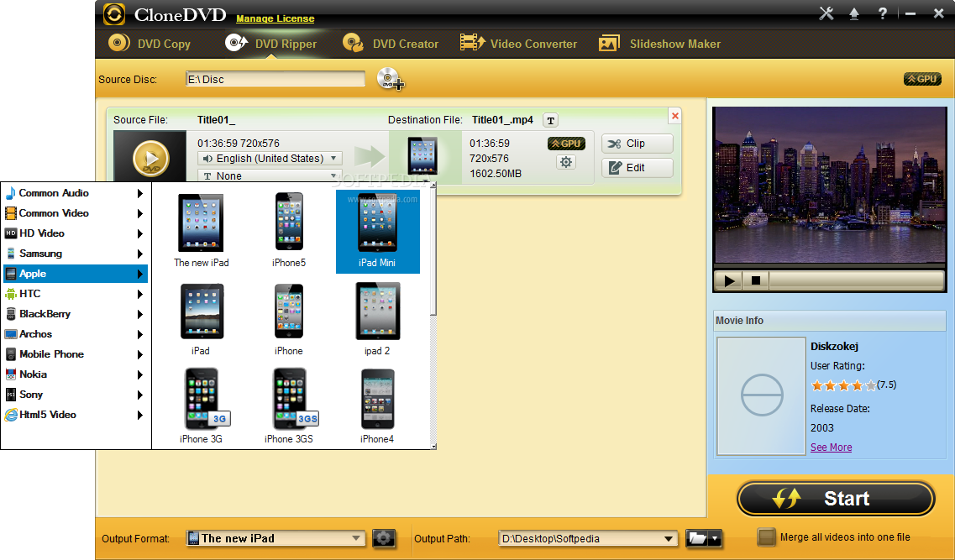Expand the Sony category
The height and width of the screenshot is (560, 955).
click(x=76, y=394)
